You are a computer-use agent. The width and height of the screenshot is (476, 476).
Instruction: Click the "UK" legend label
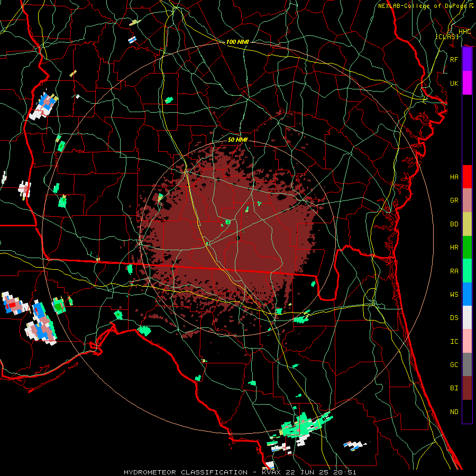(454, 83)
